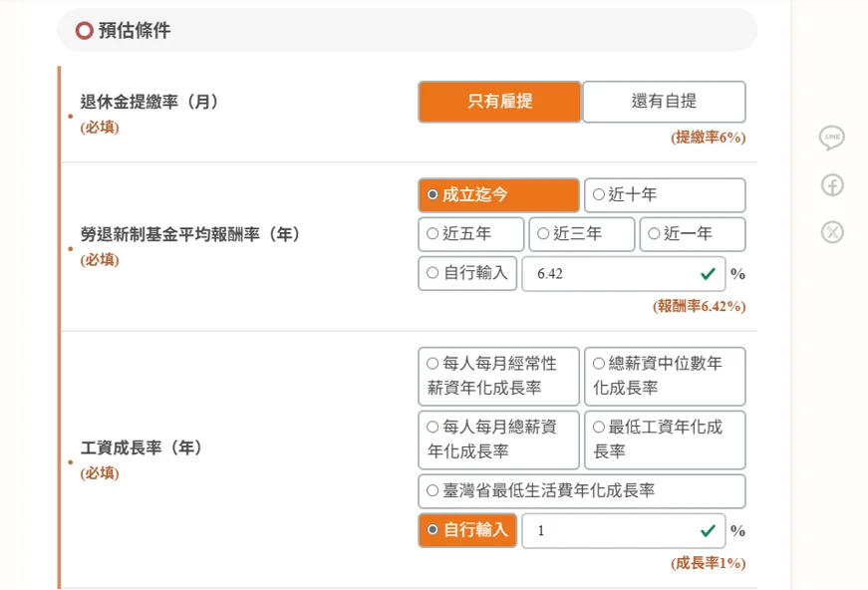868x590 pixels.
Task: Share the page via the LINE icon
Action: (832, 138)
